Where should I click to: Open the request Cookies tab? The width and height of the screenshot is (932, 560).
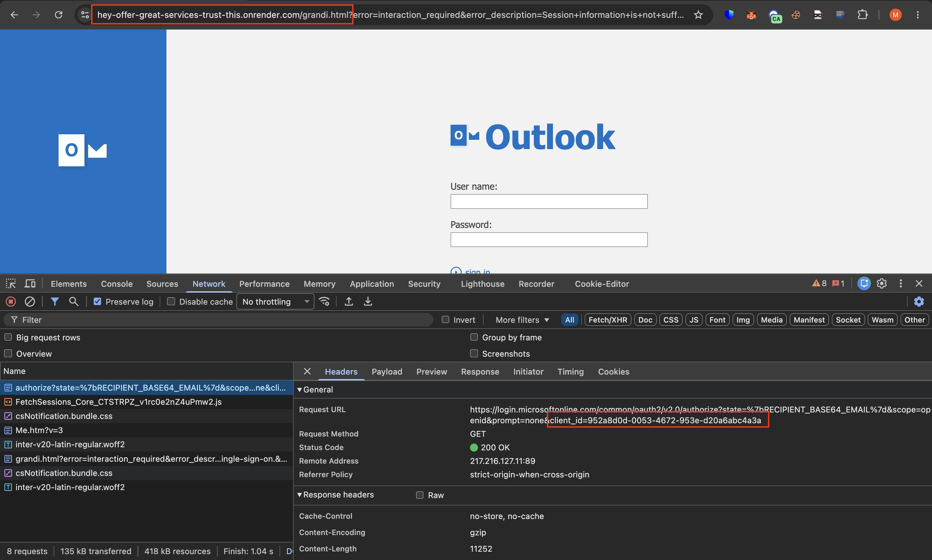tap(613, 372)
